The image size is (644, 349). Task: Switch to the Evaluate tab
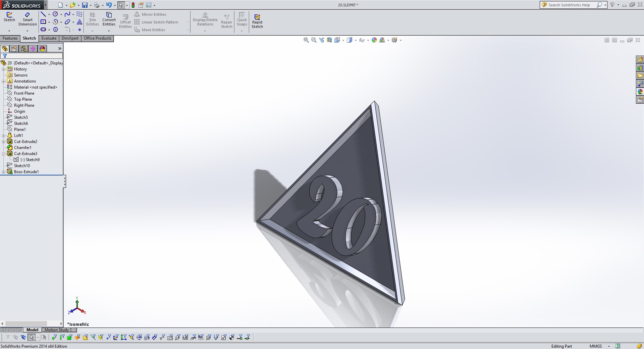pyautogui.click(x=49, y=38)
